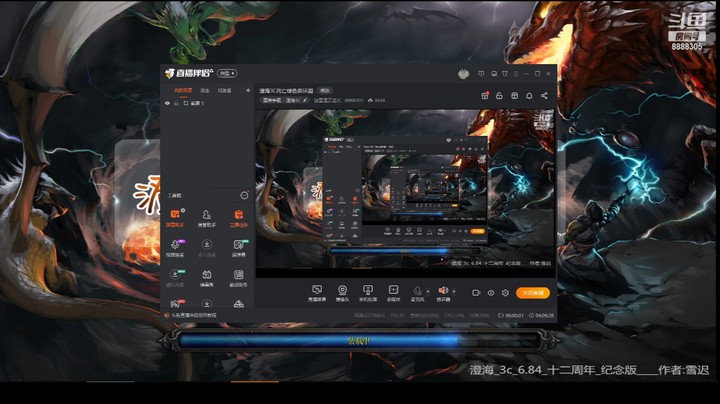Open the 弹幕秀 tool in the toolbox

click(207, 278)
